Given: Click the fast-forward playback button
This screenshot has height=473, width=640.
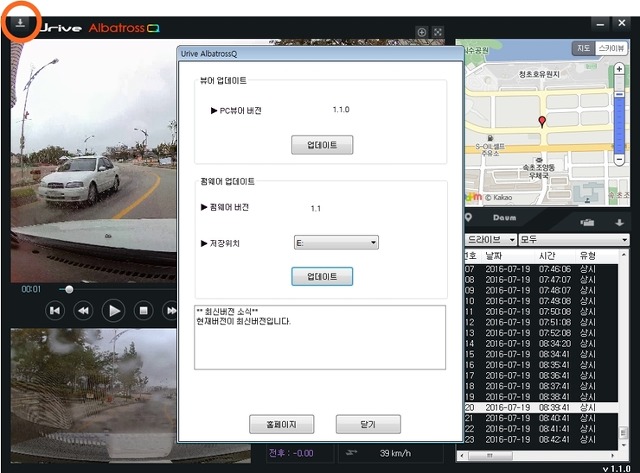Looking at the screenshot, I should (170, 311).
